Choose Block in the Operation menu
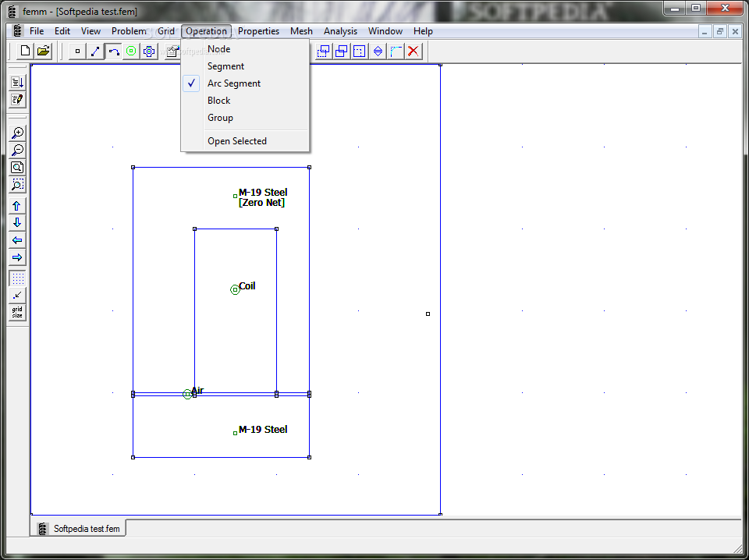Viewport: 749px width, 560px height. pyautogui.click(x=245, y=101)
